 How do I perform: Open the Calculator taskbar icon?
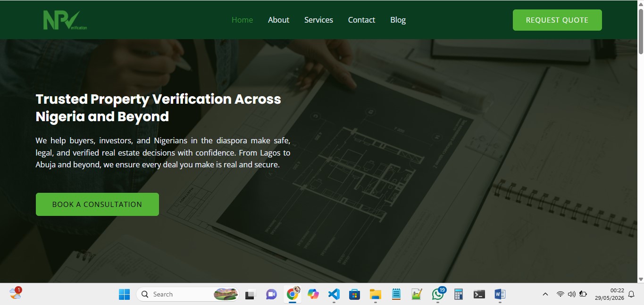click(458, 294)
